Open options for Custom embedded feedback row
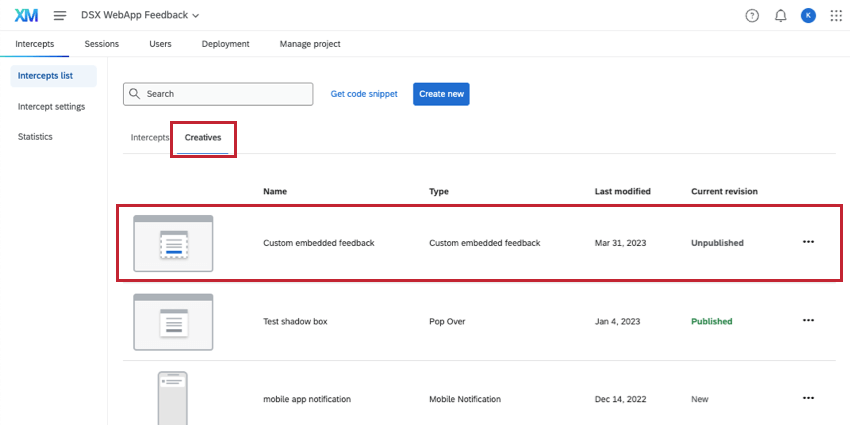Viewport: 850px width, 425px height. pyautogui.click(x=808, y=242)
